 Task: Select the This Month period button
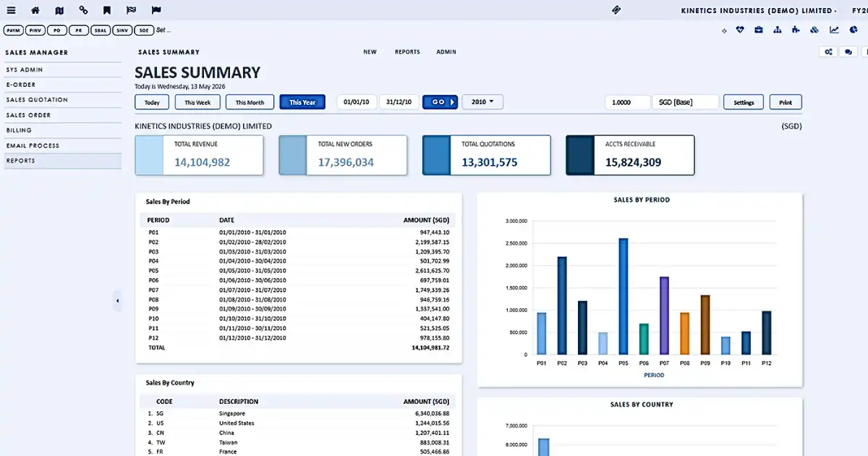250,102
